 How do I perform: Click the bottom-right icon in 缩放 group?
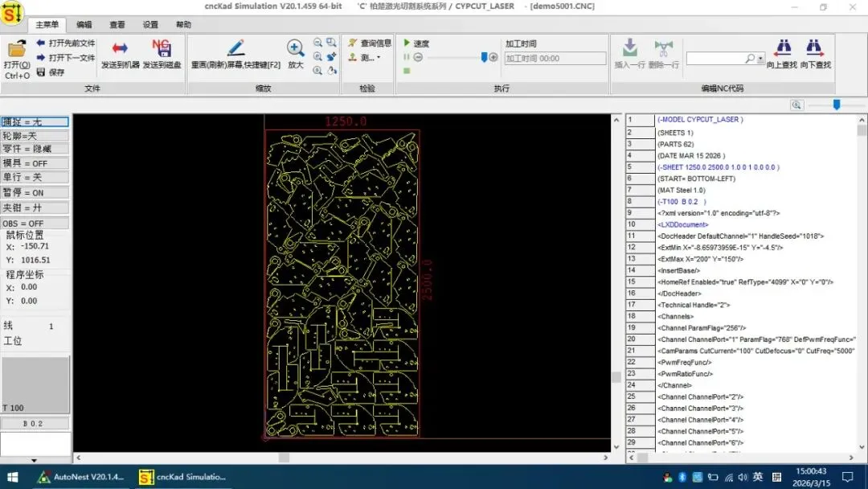tap(331, 70)
